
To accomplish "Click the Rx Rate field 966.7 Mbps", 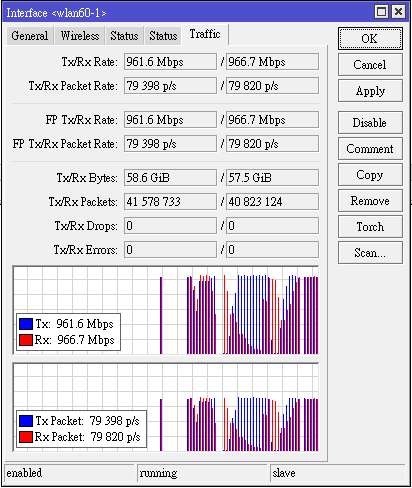I will pos(272,62).
